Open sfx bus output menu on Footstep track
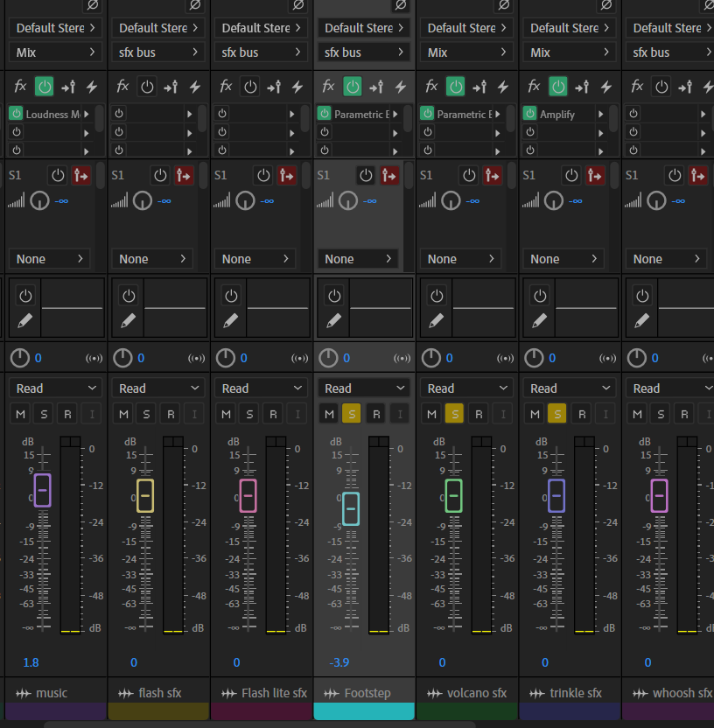The height and width of the screenshot is (728, 714). pyautogui.click(x=364, y=52)
